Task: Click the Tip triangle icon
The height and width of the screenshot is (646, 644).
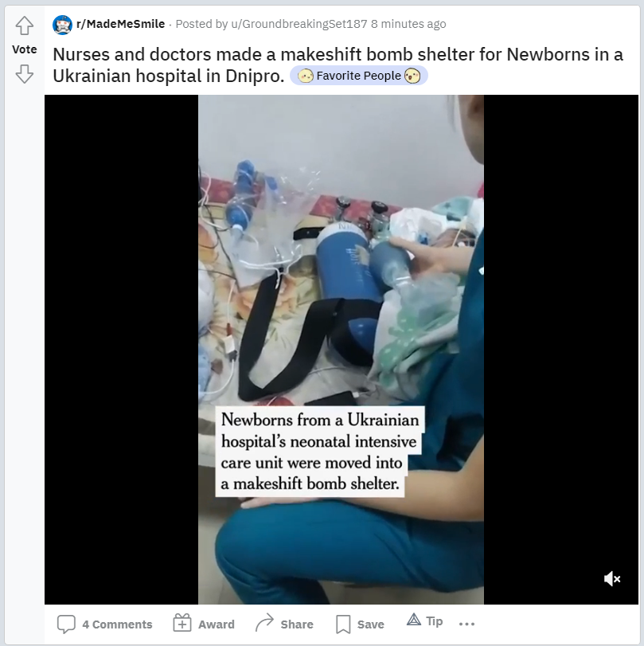Action: [x=414, y=620]
